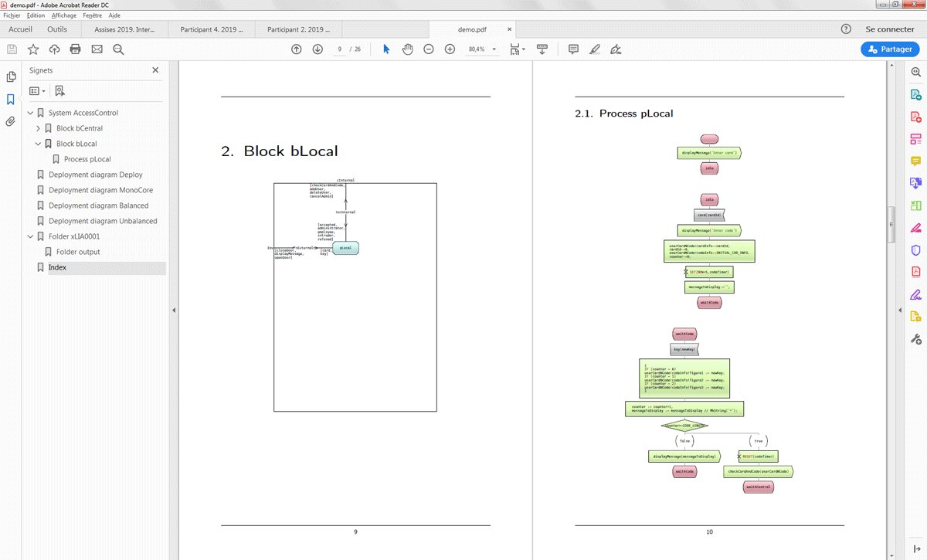
Task: Open the page Thumbnails panel
Action: pos(11,77)
